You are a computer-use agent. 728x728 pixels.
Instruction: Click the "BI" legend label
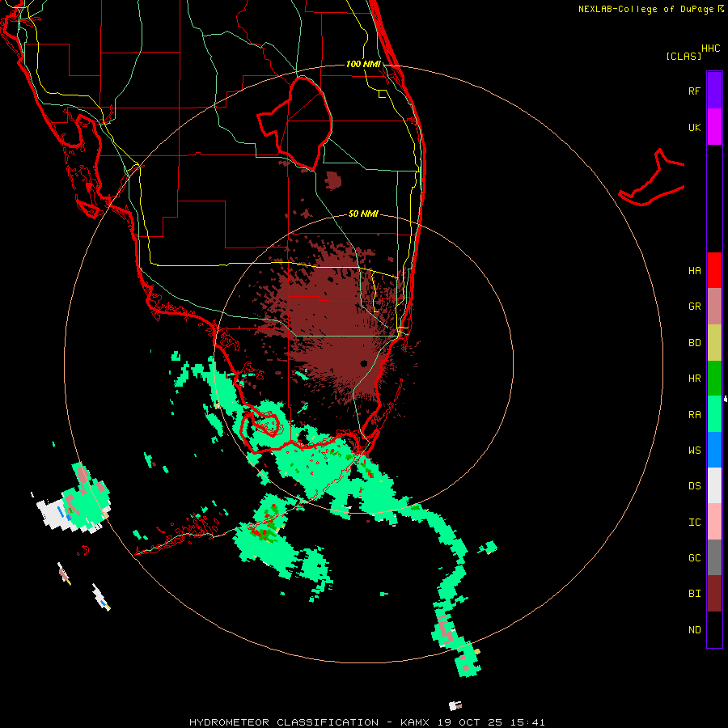(694, 594)
